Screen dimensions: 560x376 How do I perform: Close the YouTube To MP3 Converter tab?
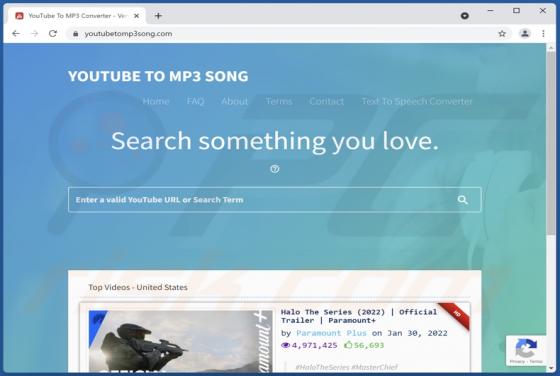136,16
